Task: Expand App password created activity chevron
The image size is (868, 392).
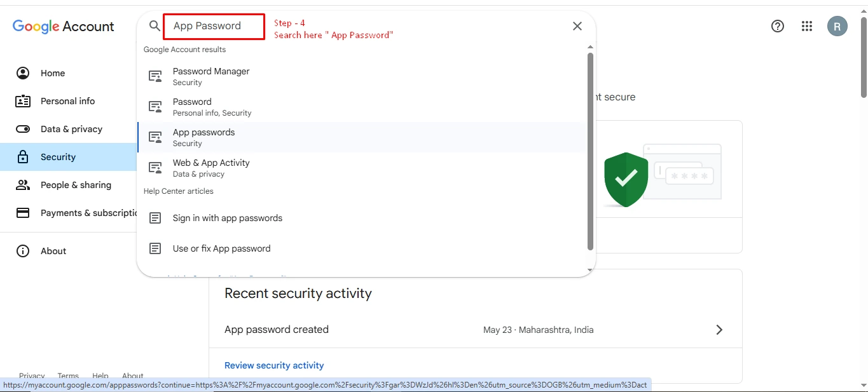Action: pos(719,330)
